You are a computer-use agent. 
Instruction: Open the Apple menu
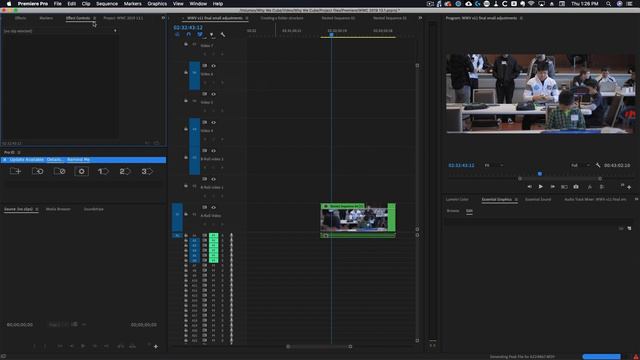(x=9, y=4)
